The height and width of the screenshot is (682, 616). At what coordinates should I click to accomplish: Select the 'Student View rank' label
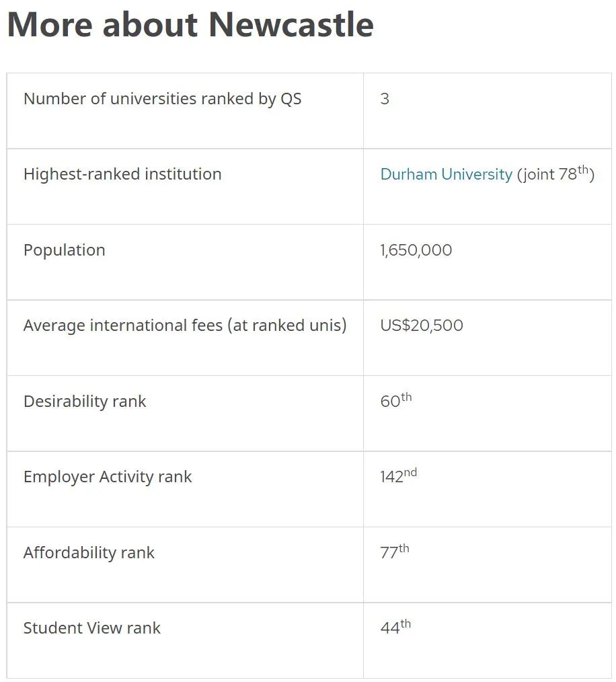point(91,628)
